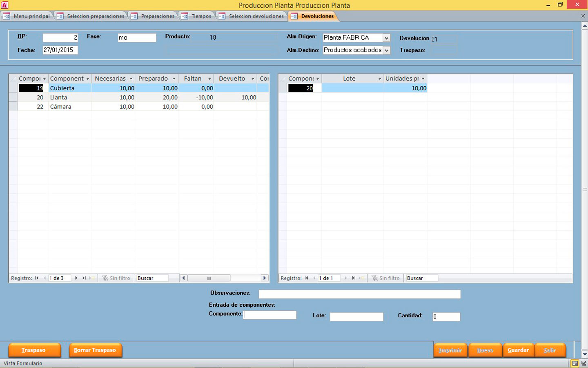Screen dimensions: 588x368
Task: Click the Guardar button
Action: (518, 350)
